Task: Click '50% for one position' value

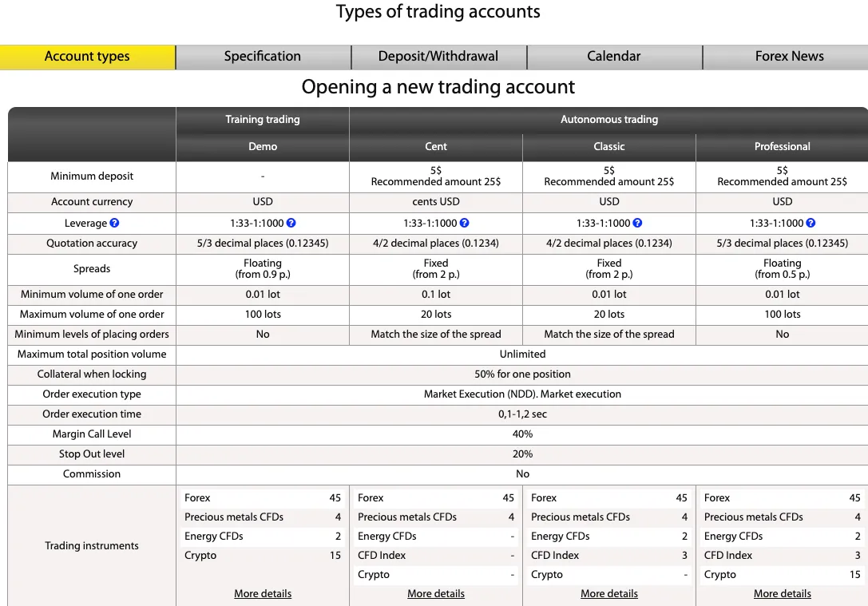Action: 522,374
